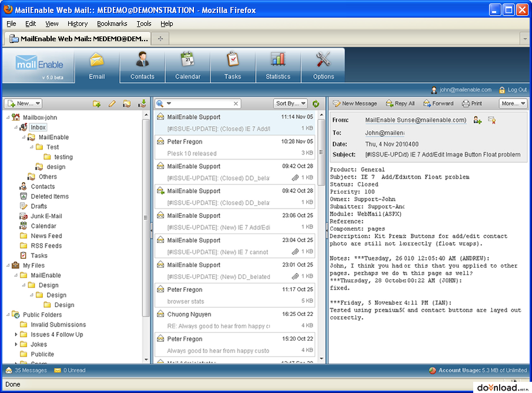Open the Tasks section in top navigation
Screen dimensions: 532x393
coord(233,66)
